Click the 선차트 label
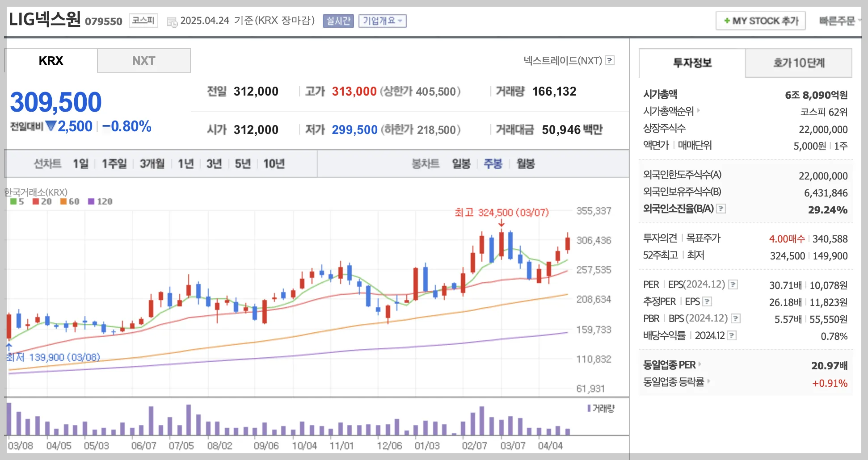Screen dimensions: 868x460 click(x=47, y=164)
